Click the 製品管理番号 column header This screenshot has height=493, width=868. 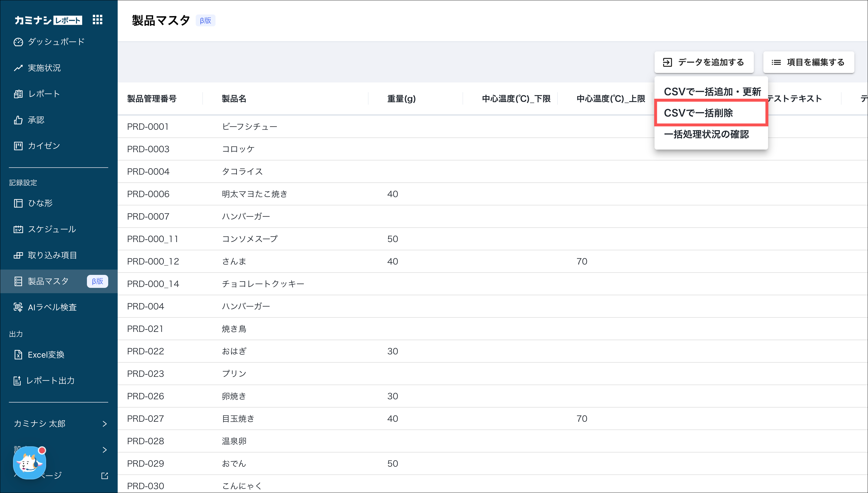[x=152, y=99]
